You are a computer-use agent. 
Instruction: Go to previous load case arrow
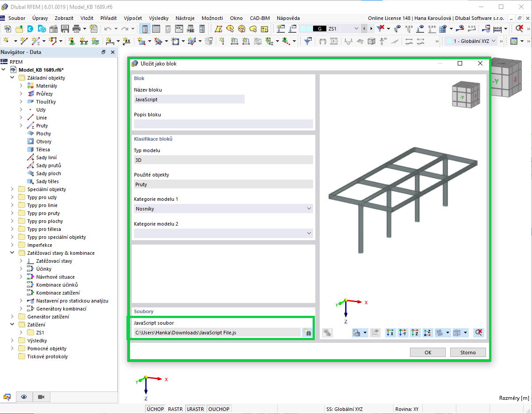click(364, 29)
